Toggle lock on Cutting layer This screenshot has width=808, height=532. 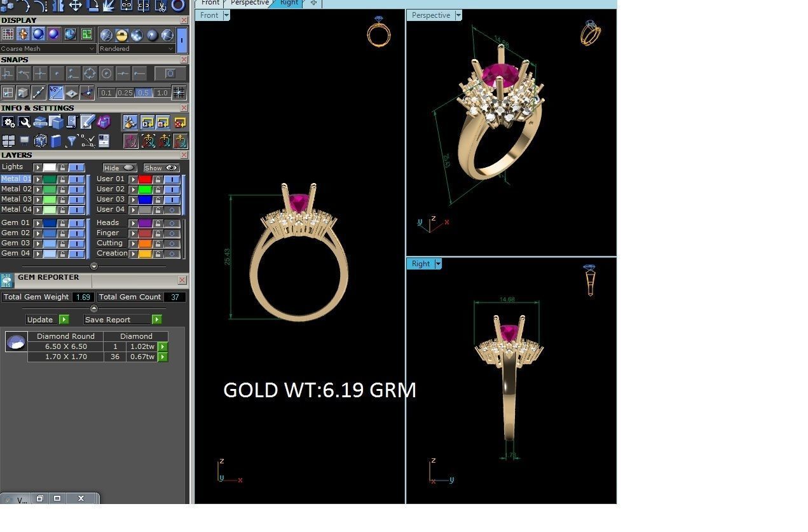(158, 243)
